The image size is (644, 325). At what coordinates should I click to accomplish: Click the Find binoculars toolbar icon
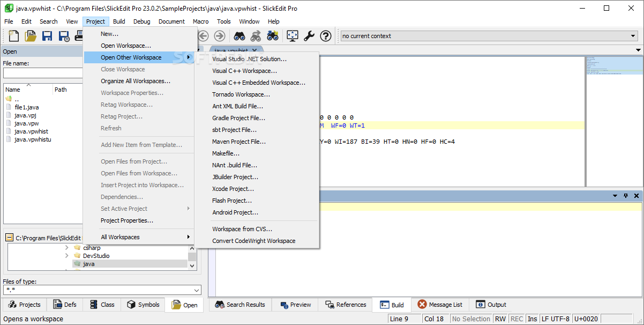pos(239,36)
